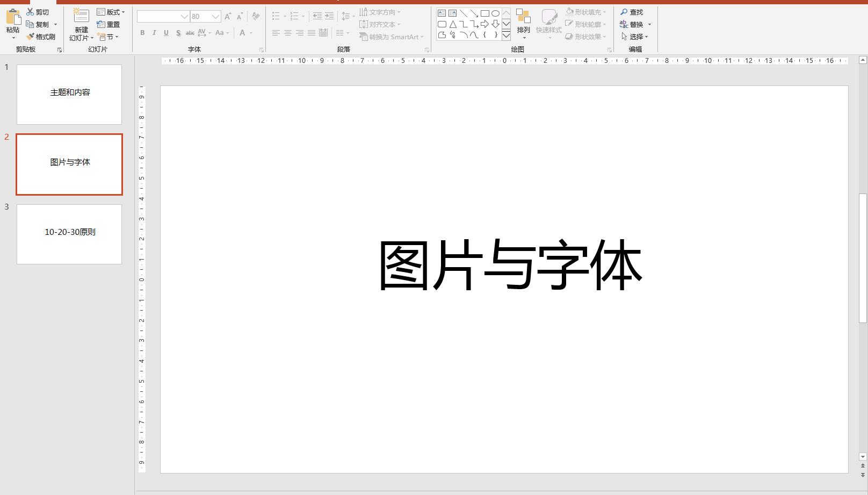Screen dimensions: 868x495
Task: Open the text direction (文字方向) menu
Action: [x=381, y=12]
